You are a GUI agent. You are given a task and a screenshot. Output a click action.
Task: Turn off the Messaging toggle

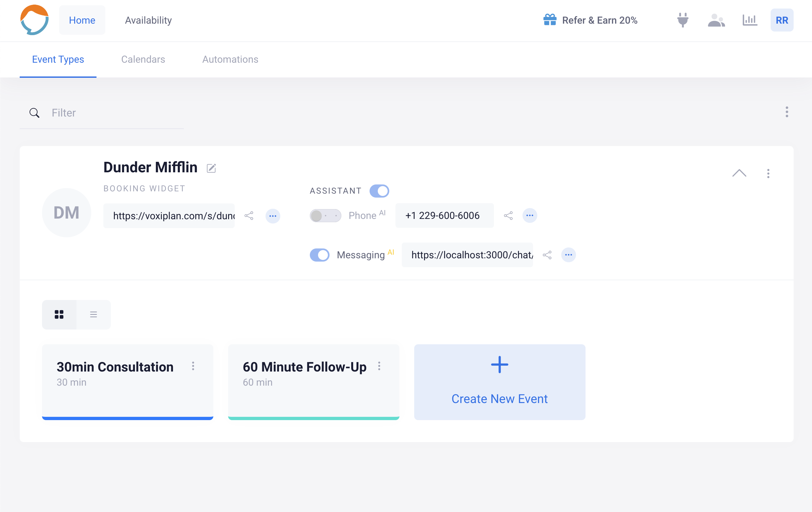click(x=319, y=255)
